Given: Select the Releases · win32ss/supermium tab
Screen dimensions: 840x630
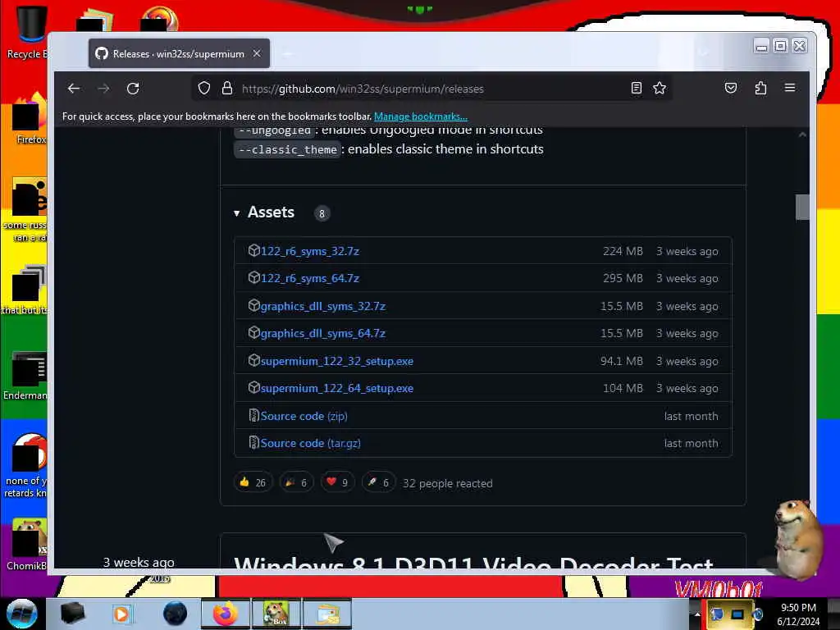Looking at the screenshot, I should click(x=179, y=53).
